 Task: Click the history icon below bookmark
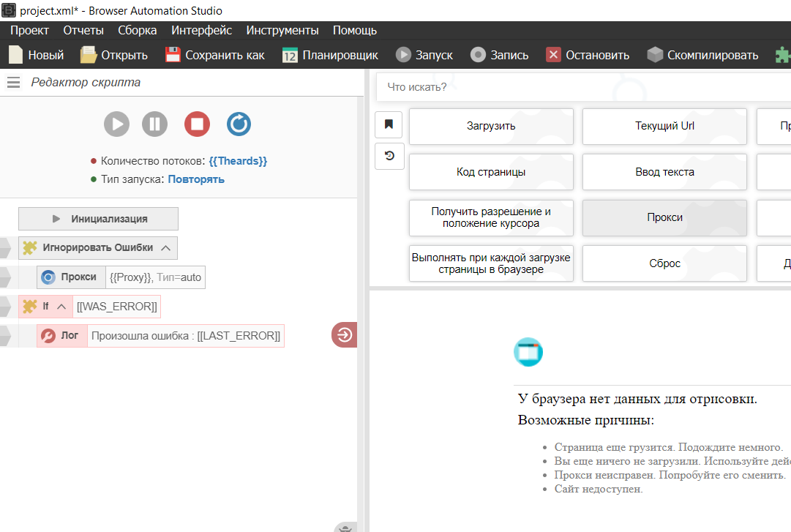pyautogui.click(x=389, y=155)
